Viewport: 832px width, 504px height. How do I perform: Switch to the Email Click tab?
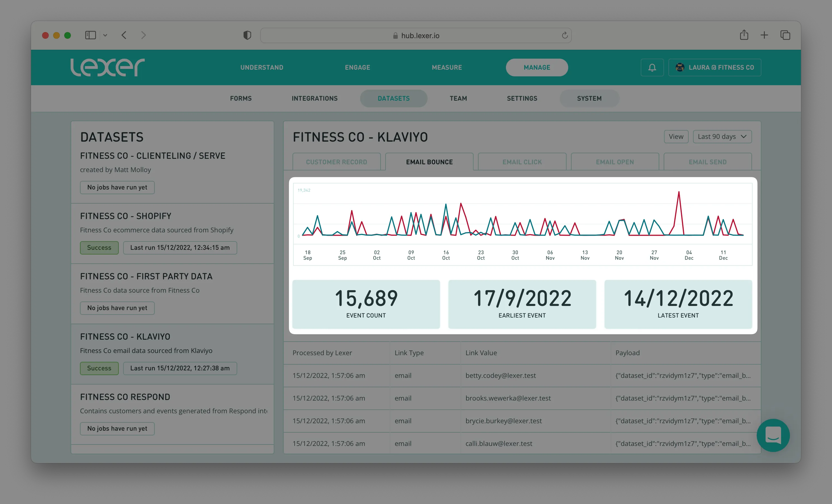(x=522, y=162)
